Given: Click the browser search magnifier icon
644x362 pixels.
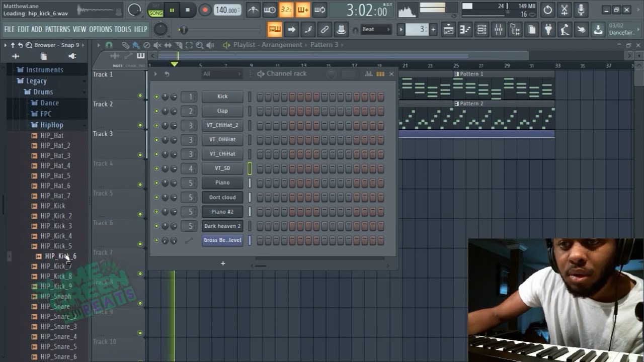Looking at the screenshot, I should [28, 45].
